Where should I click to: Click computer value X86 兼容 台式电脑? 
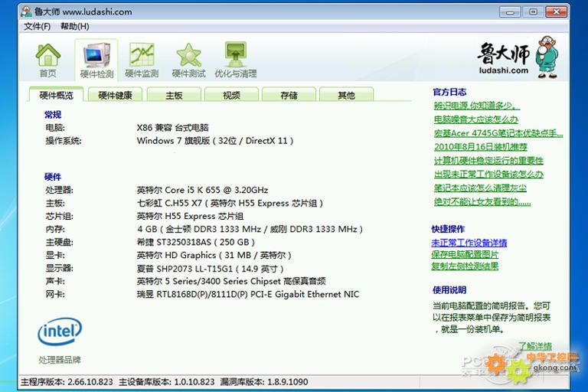coord(173,128)
